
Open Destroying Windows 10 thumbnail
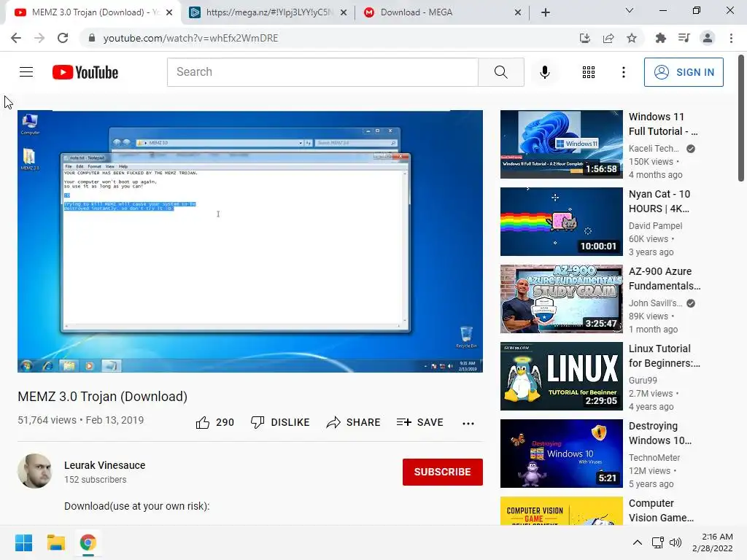(x=561, y=454)
